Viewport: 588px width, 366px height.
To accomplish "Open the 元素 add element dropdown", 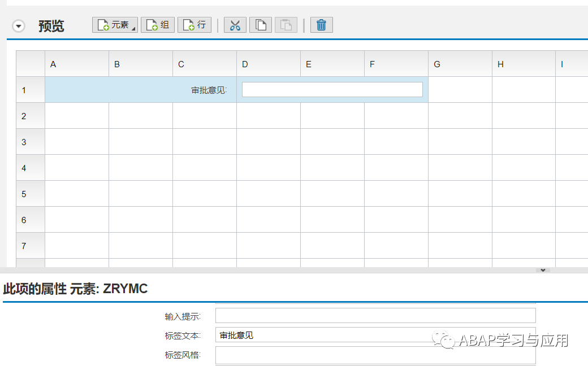I will (115, 25).
